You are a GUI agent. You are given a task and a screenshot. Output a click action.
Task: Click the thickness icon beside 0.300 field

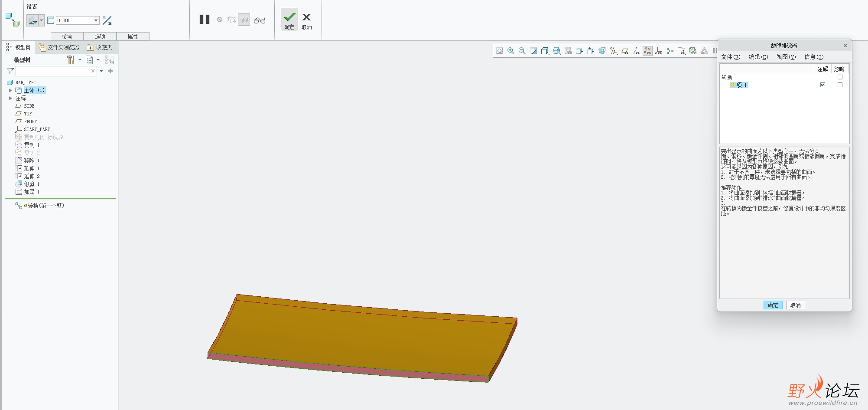pos(50,20)
